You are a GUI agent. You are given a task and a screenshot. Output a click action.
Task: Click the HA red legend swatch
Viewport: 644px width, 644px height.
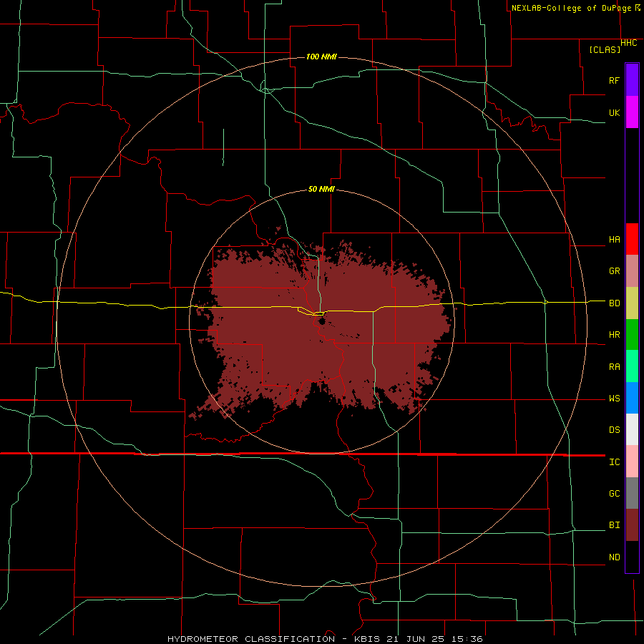point(632,239)
